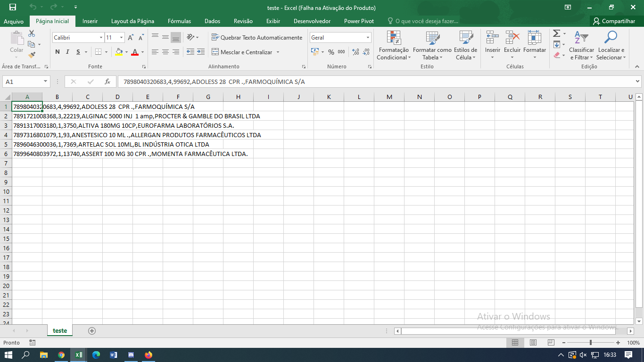
Task: Increase decimal places
Action: click(355, 52)
